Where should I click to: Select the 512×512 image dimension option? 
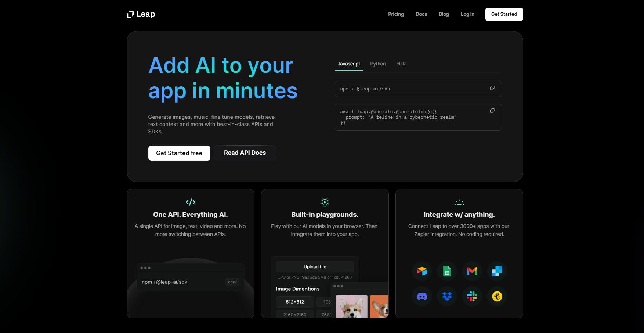tap(295, 302)
